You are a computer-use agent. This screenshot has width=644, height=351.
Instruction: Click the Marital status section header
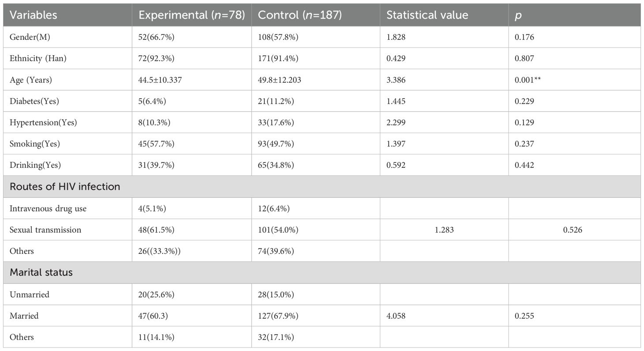coord(41,272)
